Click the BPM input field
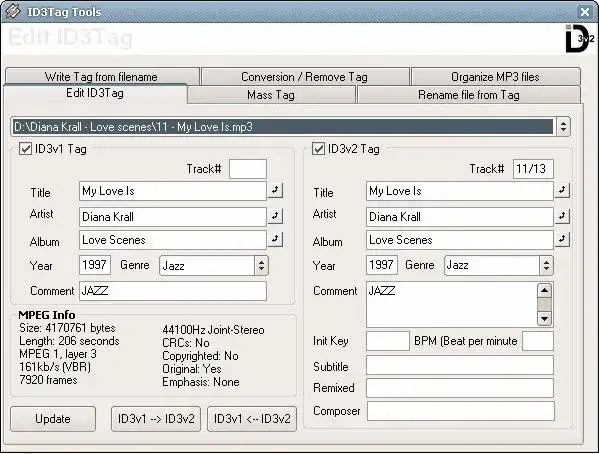Image resolution: width=599 pixels, height=454 pixels. [537, 341]
